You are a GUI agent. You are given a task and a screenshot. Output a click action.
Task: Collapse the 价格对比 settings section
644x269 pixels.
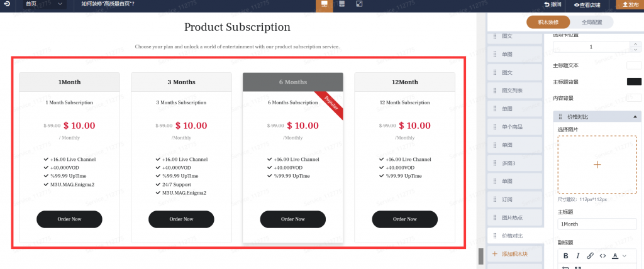pyautogui.click(x=635, y=117)
